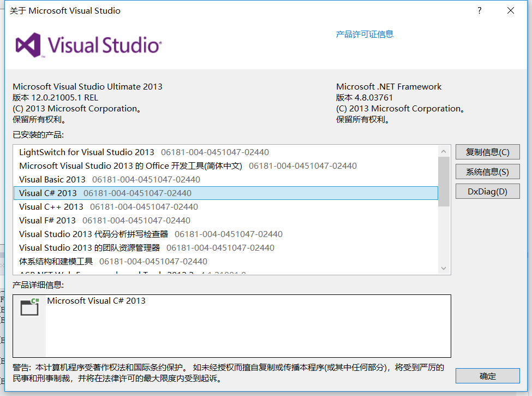Click the installed products scroll up arrow

444,151
